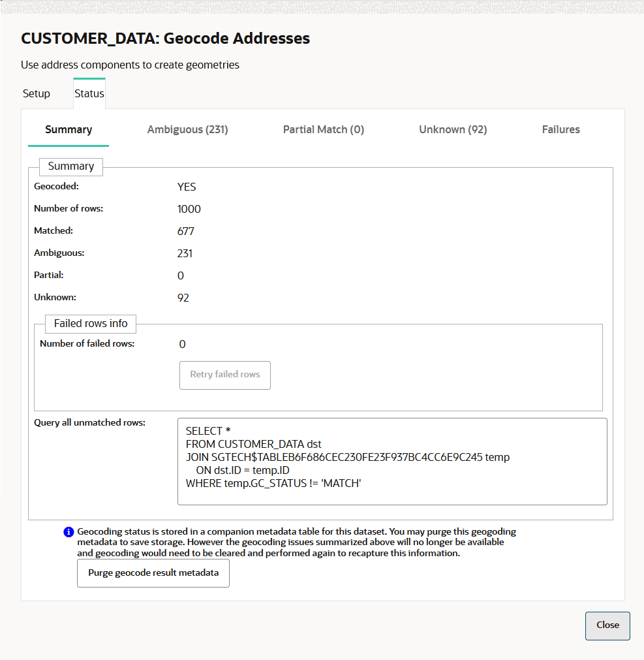
Task: Click inside the unmatched rows SQL query box
Action: point(391,462)
